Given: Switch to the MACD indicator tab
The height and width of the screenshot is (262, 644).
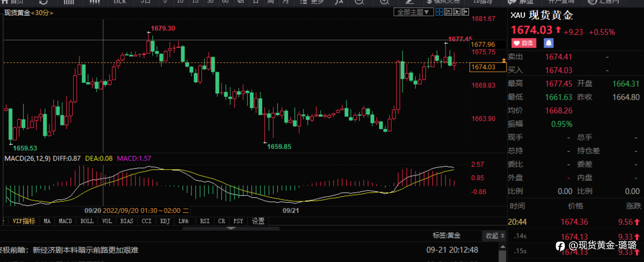Looking at the screenshot, I should [65, 221].
